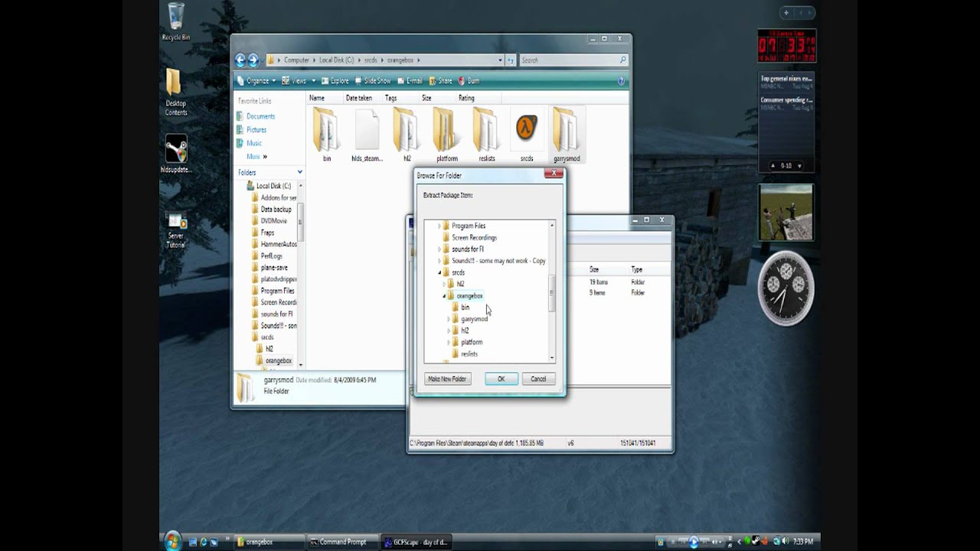
Task: Open the hlds_steam file icon
Action: click(x=367, y=132)
